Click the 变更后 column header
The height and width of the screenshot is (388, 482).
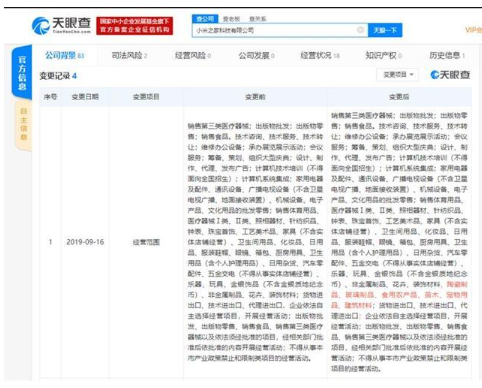pyautogui.click(x=399, y=97)
